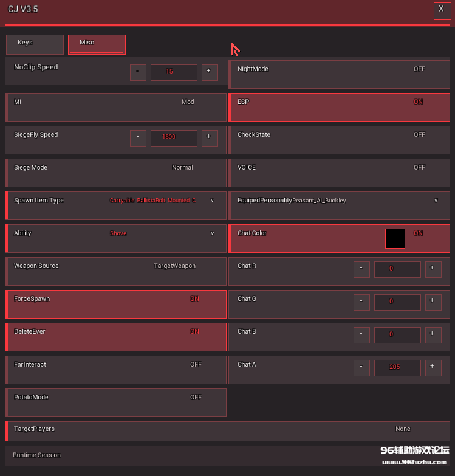Screen dimensions: 455x476
Task: Click the Runtime Session bar
Action: (x=227, y=456)
